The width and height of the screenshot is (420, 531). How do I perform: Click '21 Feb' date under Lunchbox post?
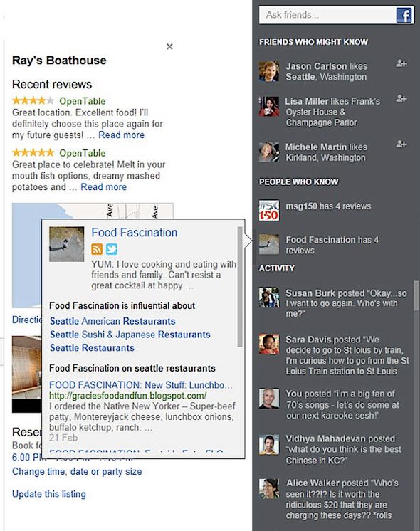click(63, 438)
